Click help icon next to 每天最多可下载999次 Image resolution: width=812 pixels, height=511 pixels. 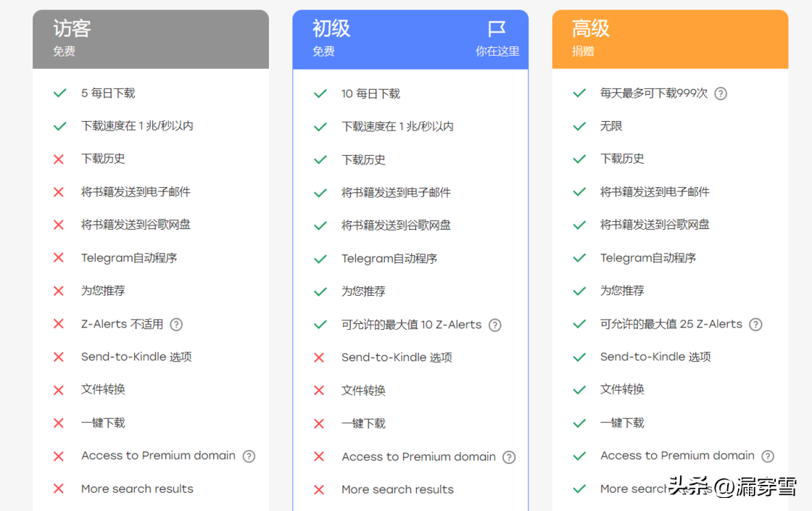click(721, 94)
